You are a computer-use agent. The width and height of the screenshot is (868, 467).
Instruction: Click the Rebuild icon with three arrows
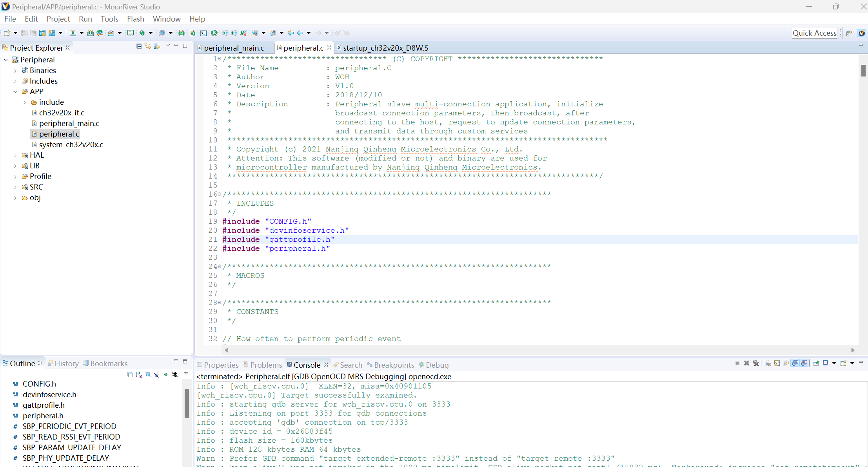[90, 33]
